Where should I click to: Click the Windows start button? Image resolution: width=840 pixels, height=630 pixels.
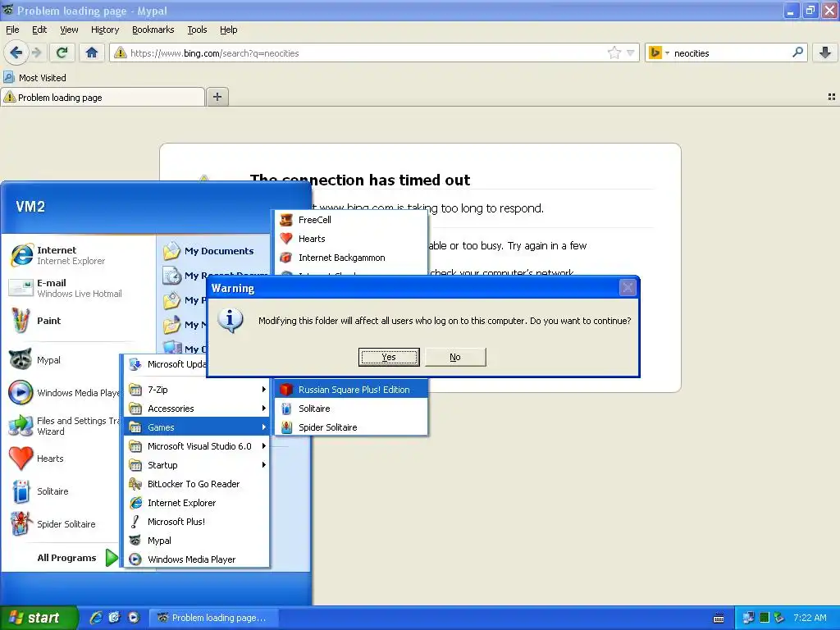[x=39, y=618]
